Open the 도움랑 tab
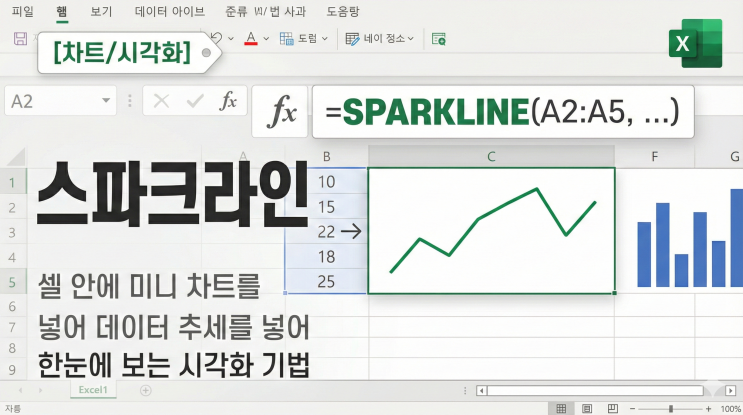743x415 pixels. pyautogui.click(x=343, y=11)
